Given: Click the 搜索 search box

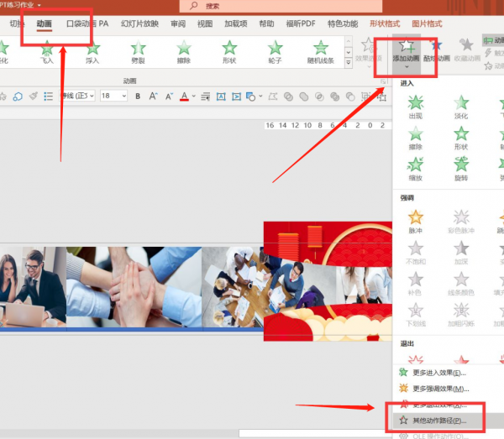Looking at the screenshot, I should coord(281,6).
